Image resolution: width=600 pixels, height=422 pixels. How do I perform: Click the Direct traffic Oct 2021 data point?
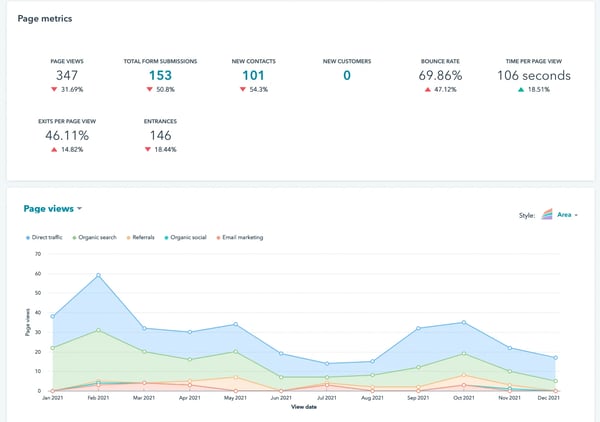click(464, 323)
